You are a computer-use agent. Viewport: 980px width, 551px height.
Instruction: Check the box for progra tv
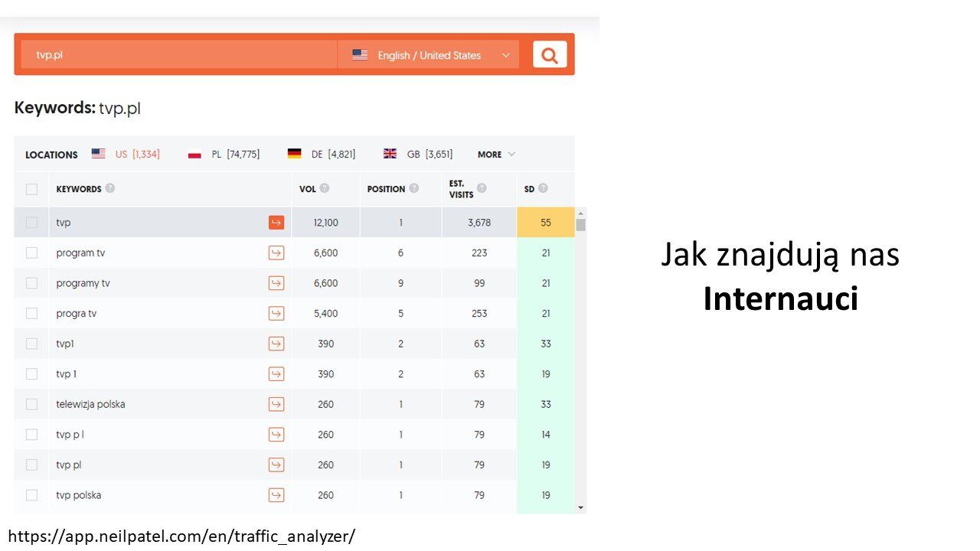pyautogui.click(x=31, y=313)
